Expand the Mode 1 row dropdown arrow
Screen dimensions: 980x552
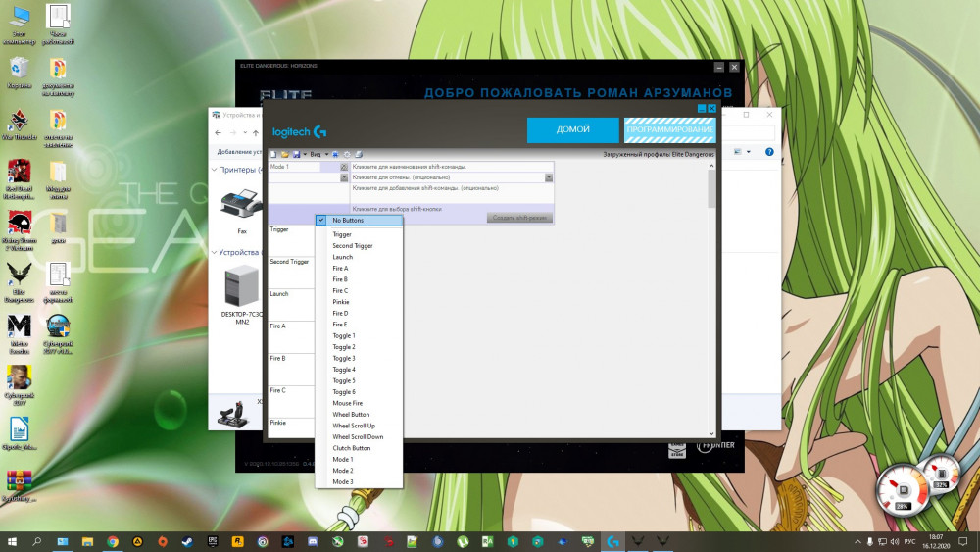pos(344,168)
